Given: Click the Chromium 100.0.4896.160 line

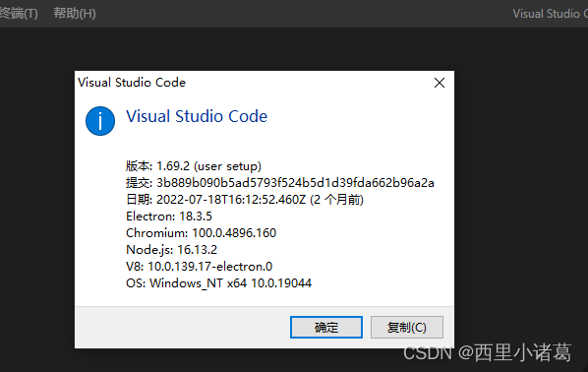Looking at the screenshot, I should click(x=201, y=232).
